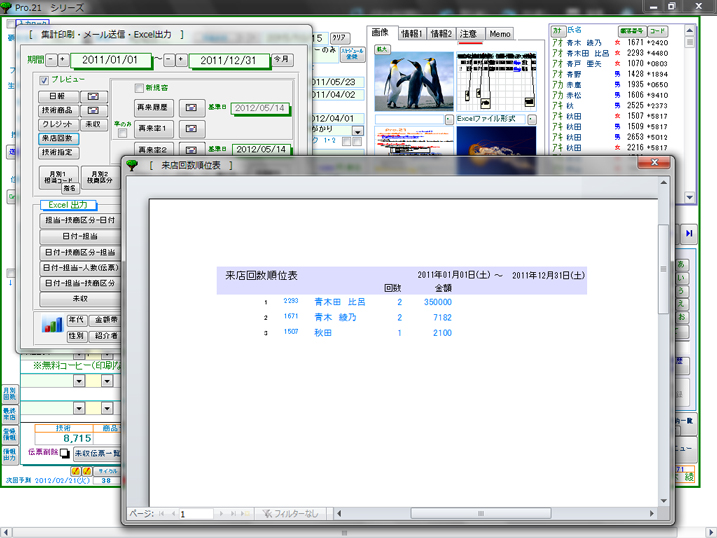Click mail icon beside 再来率2 button
This screenshot has width=717, height=538.
192,149
